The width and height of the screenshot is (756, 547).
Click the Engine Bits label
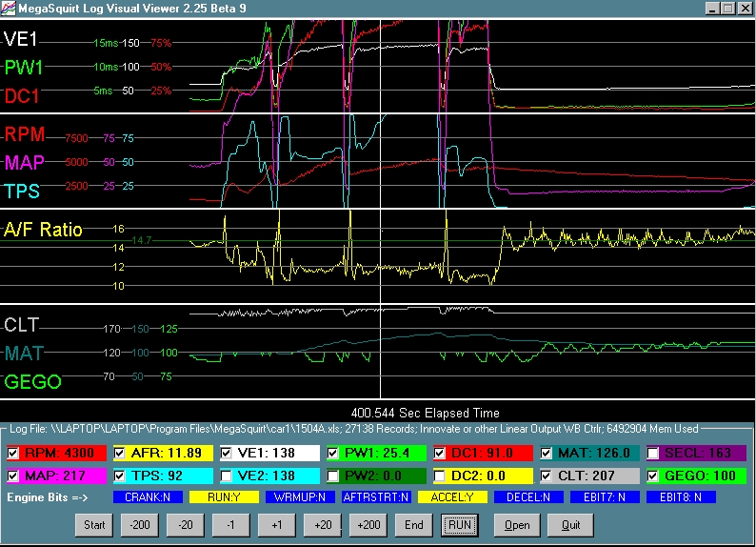(48, 497)
